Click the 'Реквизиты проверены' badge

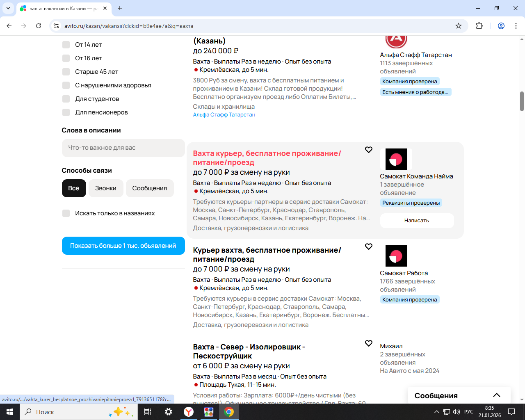[411, 203]
